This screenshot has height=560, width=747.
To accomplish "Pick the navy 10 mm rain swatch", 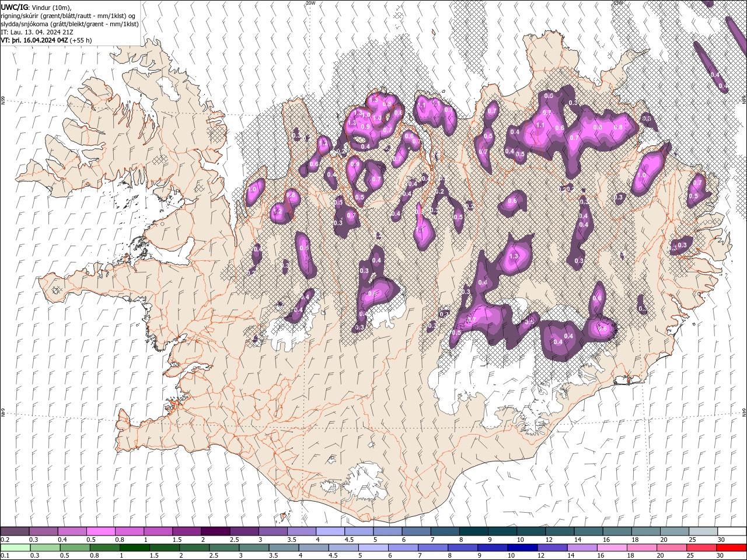I will click(x=522, y=548).
